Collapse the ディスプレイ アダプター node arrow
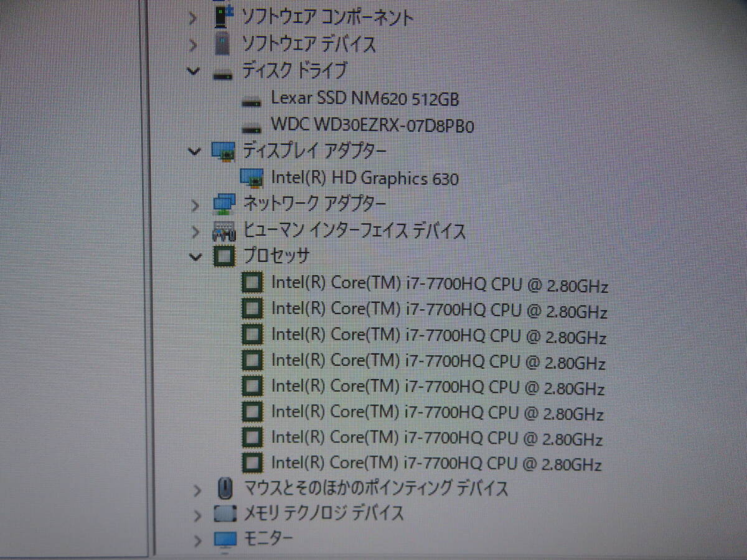This screenshot has height=560, width=747. 195,151
